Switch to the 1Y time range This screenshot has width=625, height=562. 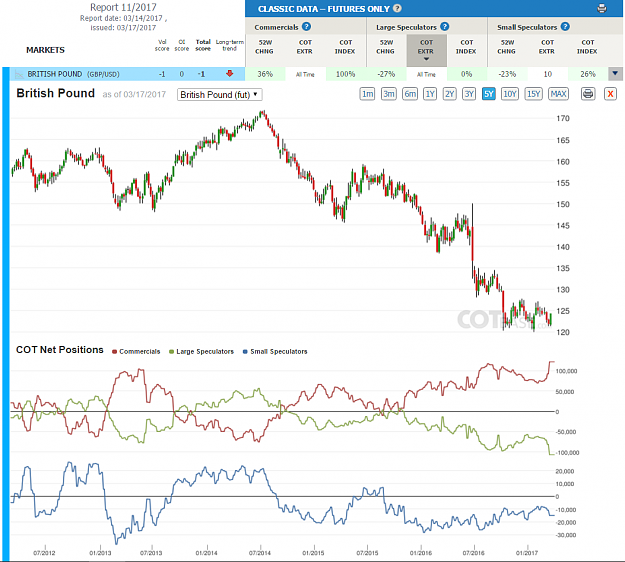(x=430, y=94)
